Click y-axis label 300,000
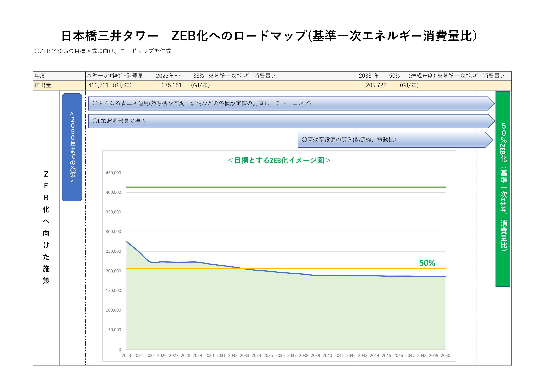Image resolution: width=555 pixels, height=392 pixels. coord(113,232)
